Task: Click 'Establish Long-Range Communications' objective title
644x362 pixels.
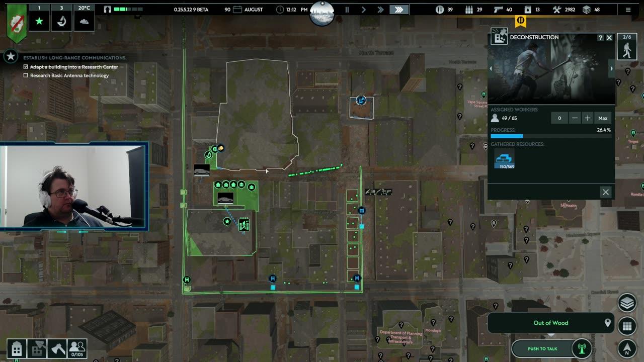Action: click(74, 58)
